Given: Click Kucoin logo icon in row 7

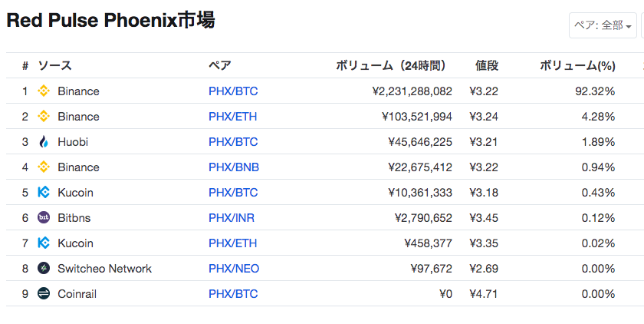Looking at the screenshot, I should [44, 243].
